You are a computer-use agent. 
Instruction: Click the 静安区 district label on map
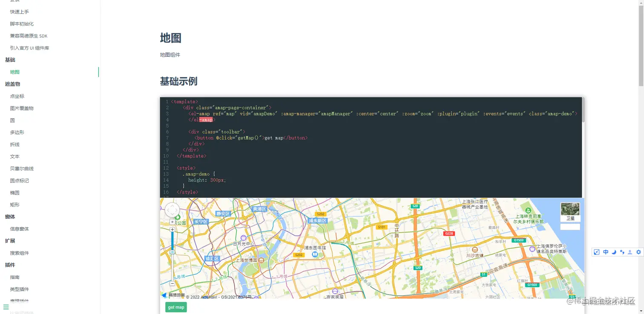223,214
